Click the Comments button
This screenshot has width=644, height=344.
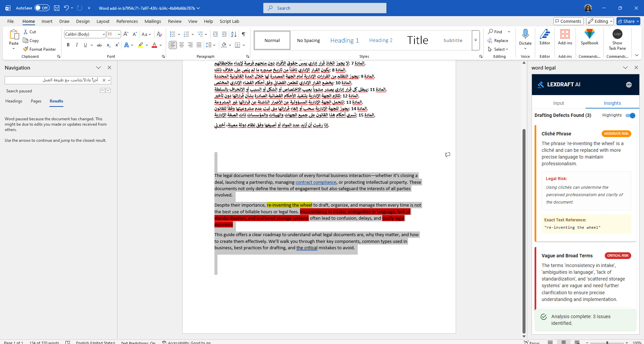(568, 21)
